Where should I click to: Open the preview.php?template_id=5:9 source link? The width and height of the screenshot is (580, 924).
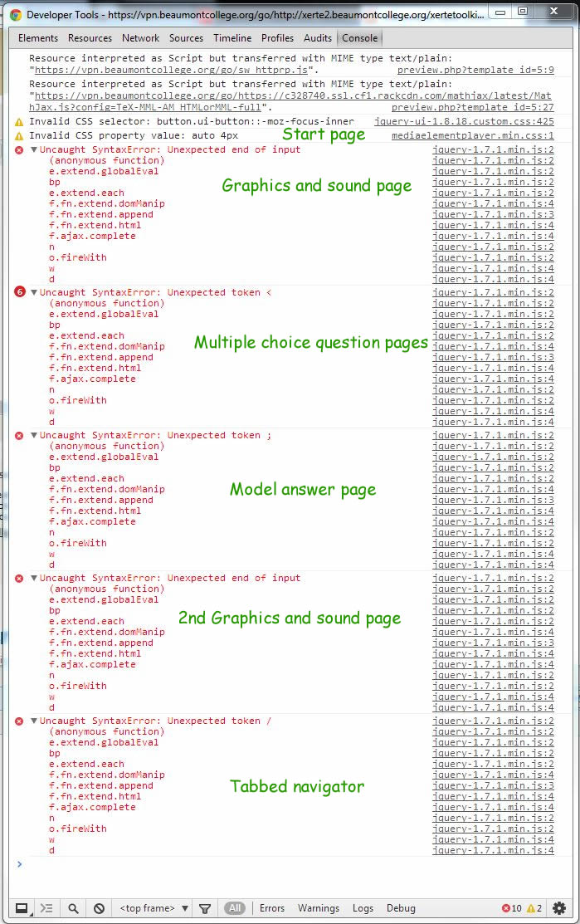(x=475, y=70)
